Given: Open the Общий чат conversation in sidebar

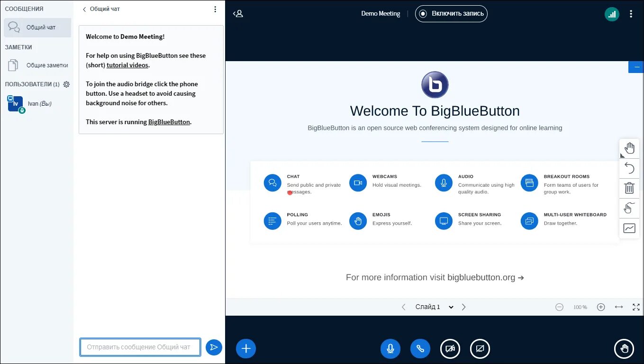Looking at the screenshot, I should point(37,27).
